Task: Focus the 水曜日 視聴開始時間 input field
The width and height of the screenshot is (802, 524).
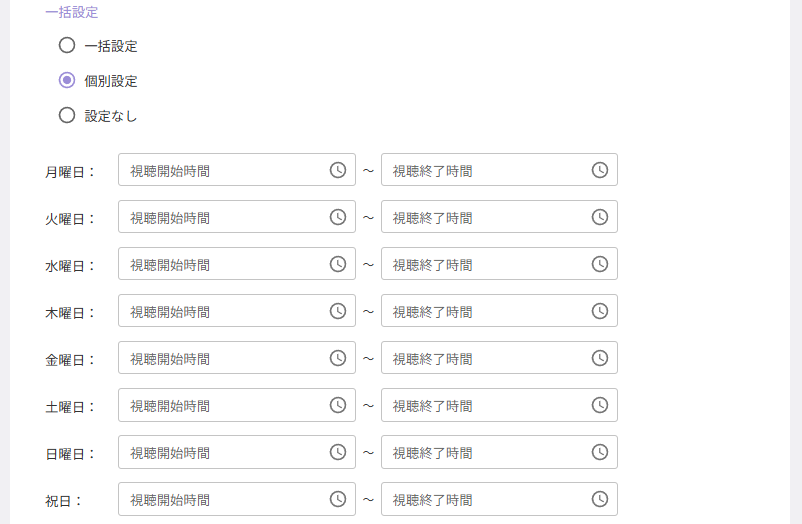Action: coord(237,264)
